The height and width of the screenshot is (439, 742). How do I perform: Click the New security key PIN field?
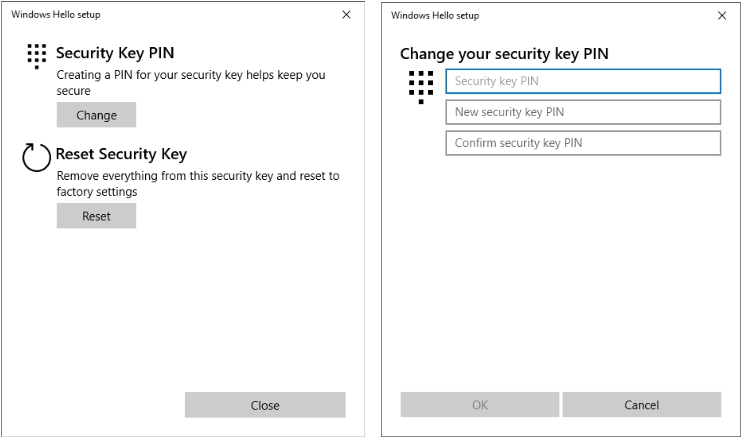click(583, 112)
